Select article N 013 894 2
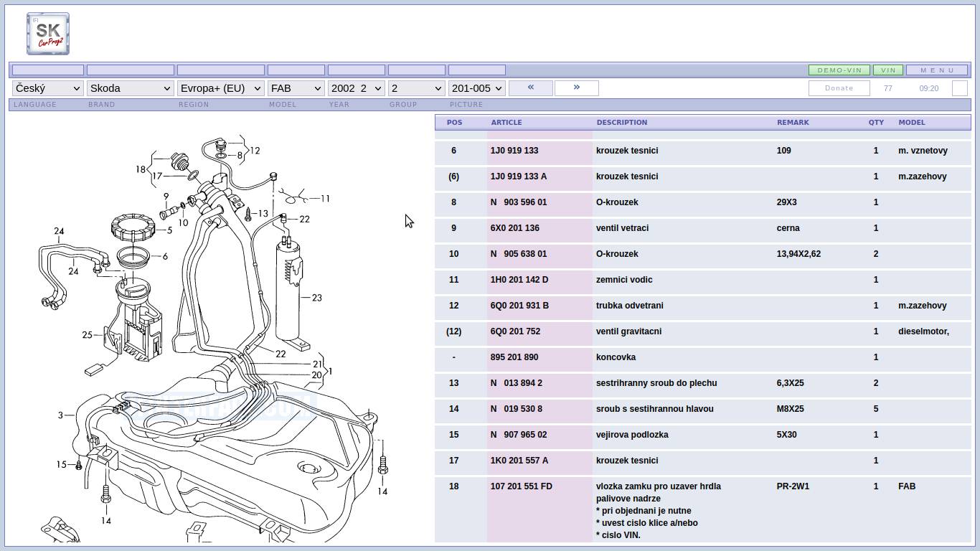Viewport: 980px width, 551px height. 517,383
